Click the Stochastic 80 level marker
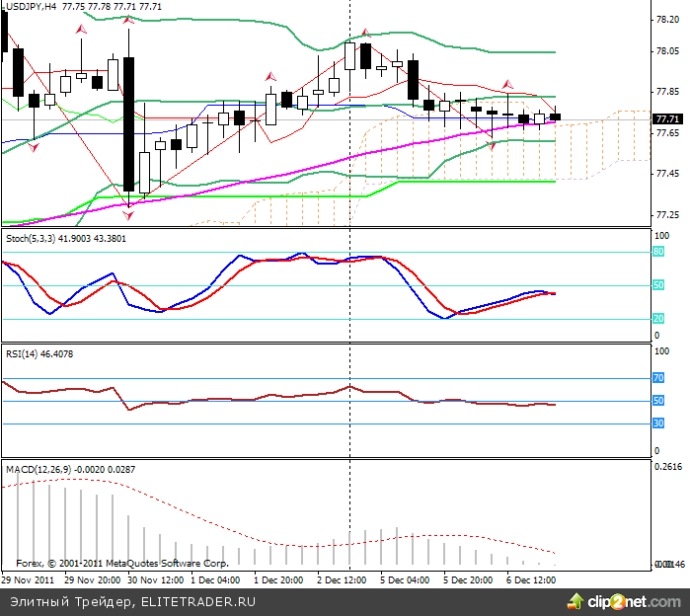Image resolution: width=690 pixels, height=616 pixels. click(x=657, y=252)
